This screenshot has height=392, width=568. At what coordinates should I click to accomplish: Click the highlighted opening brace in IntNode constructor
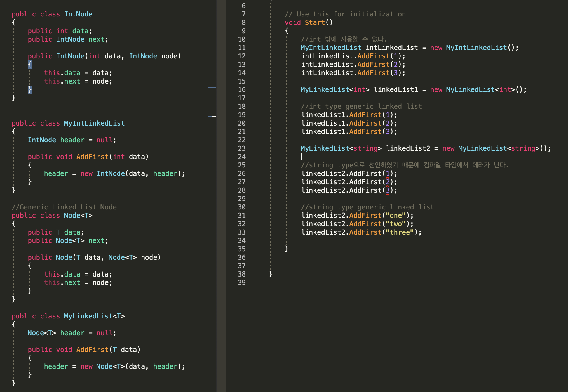tap(30, 65)
